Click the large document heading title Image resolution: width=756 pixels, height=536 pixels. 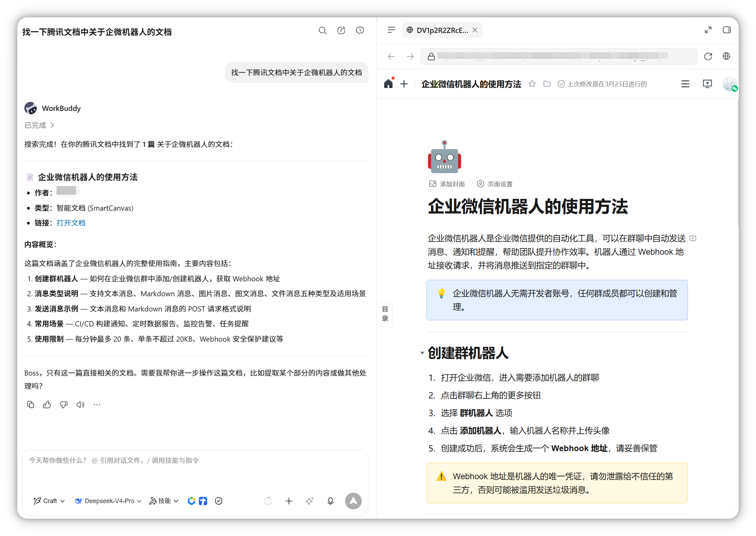tap(528, 207)
